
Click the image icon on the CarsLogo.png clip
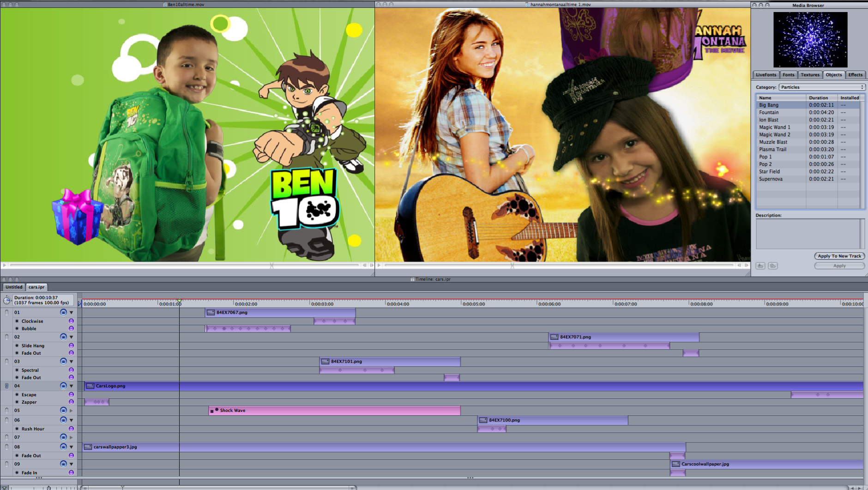click(90, 386)
